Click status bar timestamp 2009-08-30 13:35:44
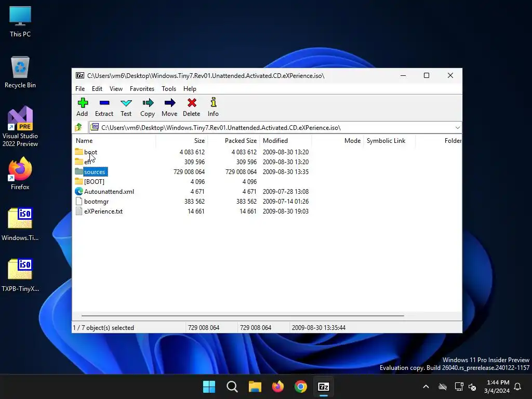 pos(318,328)
